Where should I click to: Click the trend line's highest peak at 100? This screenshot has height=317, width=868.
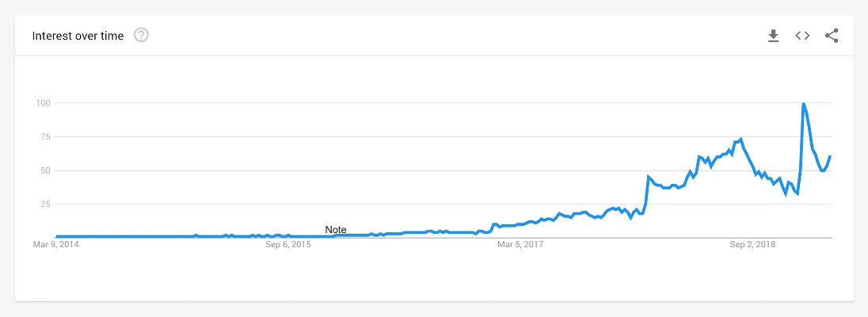click(804, 104)
